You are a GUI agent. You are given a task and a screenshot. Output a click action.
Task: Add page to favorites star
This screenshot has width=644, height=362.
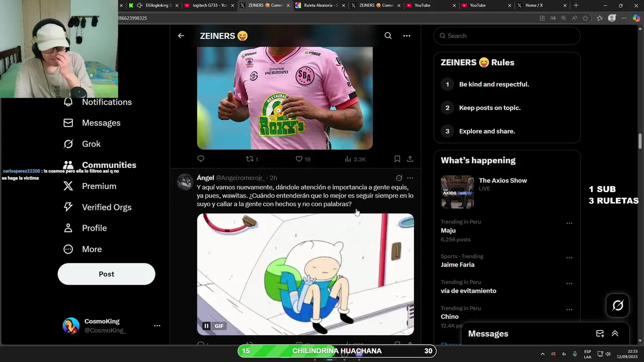pos(585,18)
